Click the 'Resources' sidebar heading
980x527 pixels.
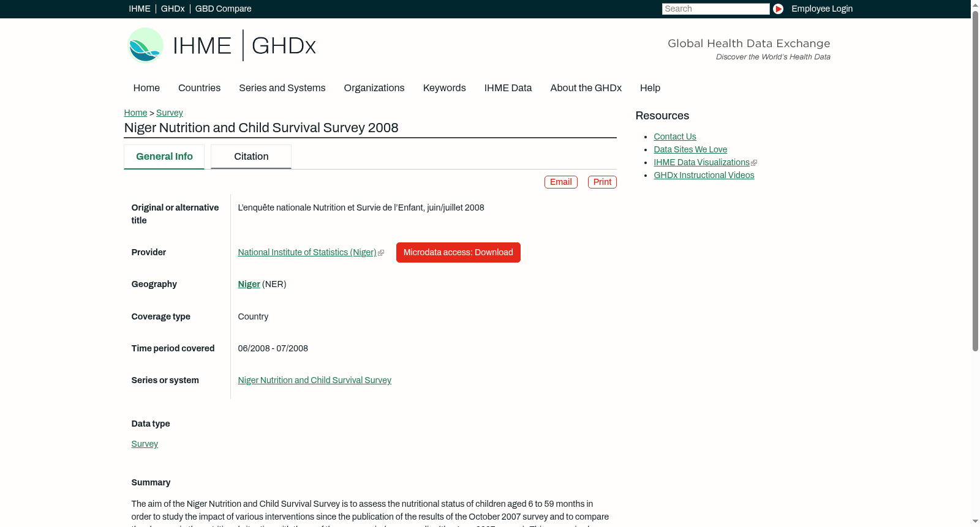click(x=662, y=116)
